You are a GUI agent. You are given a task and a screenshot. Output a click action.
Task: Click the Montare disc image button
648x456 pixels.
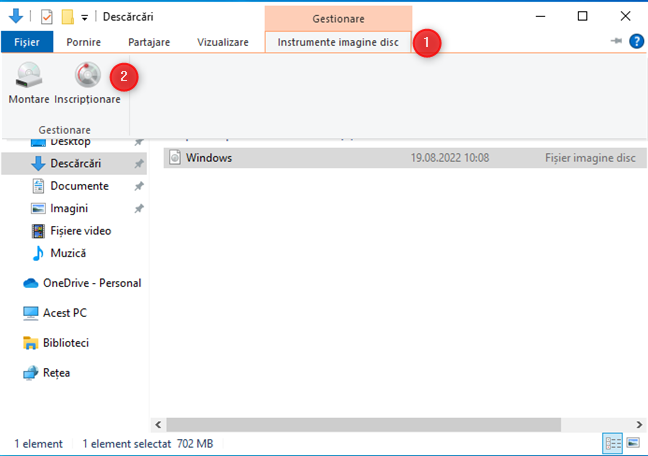click(x=29, y=83)
